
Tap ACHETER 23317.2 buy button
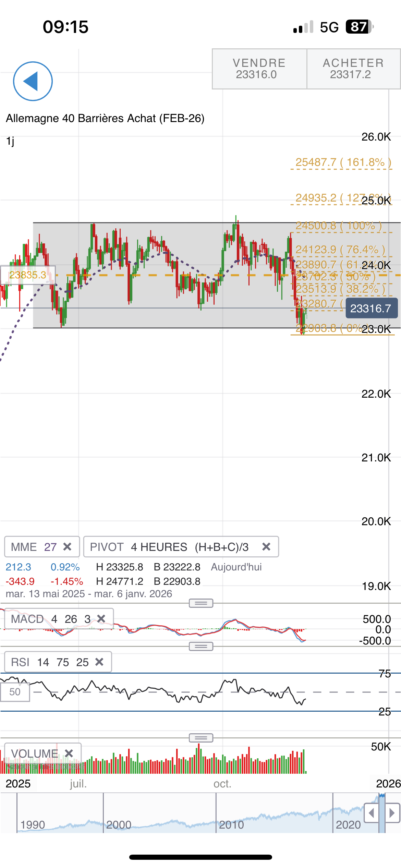click(354, 69)
